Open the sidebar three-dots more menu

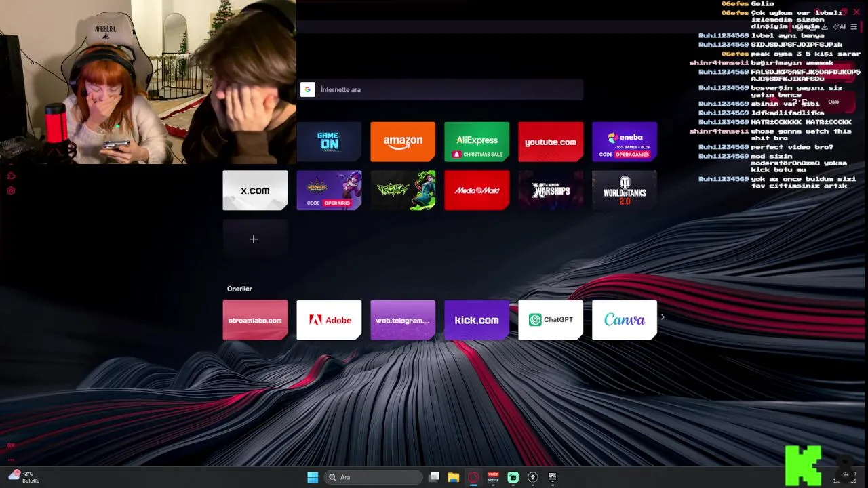point(11,459)
